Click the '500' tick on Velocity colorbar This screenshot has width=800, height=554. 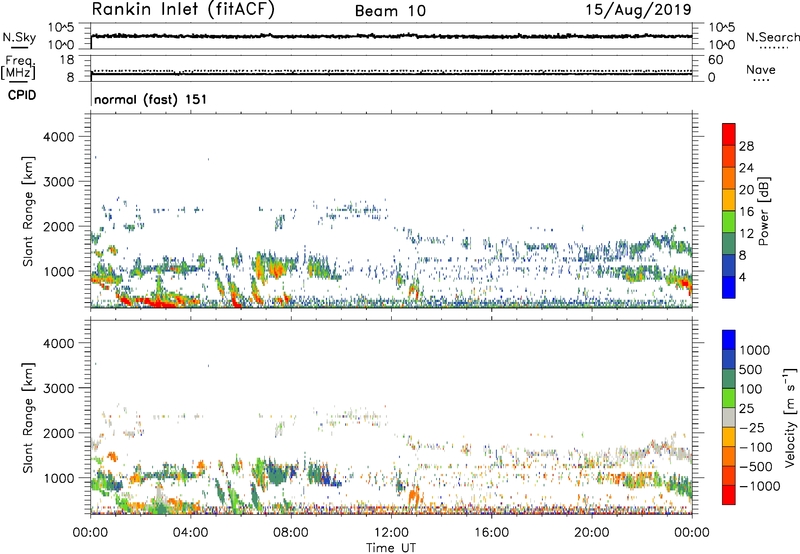point(753,370)
